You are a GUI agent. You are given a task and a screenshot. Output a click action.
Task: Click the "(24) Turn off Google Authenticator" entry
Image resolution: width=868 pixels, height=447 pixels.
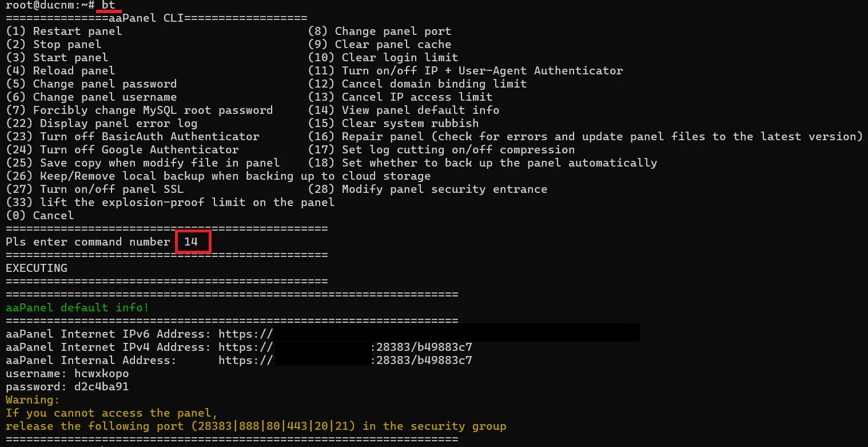coord(122,149)
